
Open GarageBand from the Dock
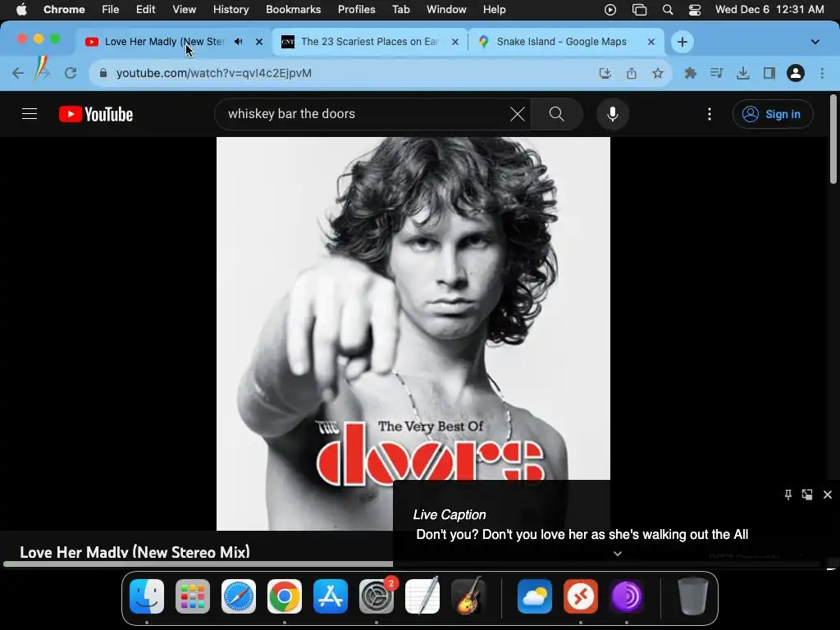[x=468, y=596]
